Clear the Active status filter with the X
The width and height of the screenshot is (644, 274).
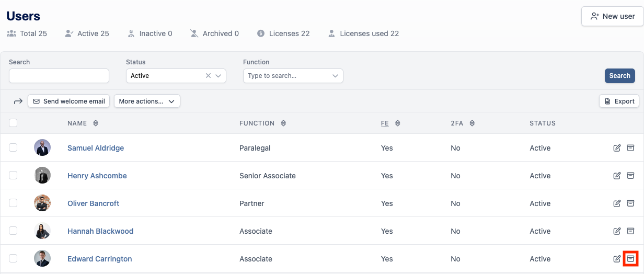coord(208,76)
